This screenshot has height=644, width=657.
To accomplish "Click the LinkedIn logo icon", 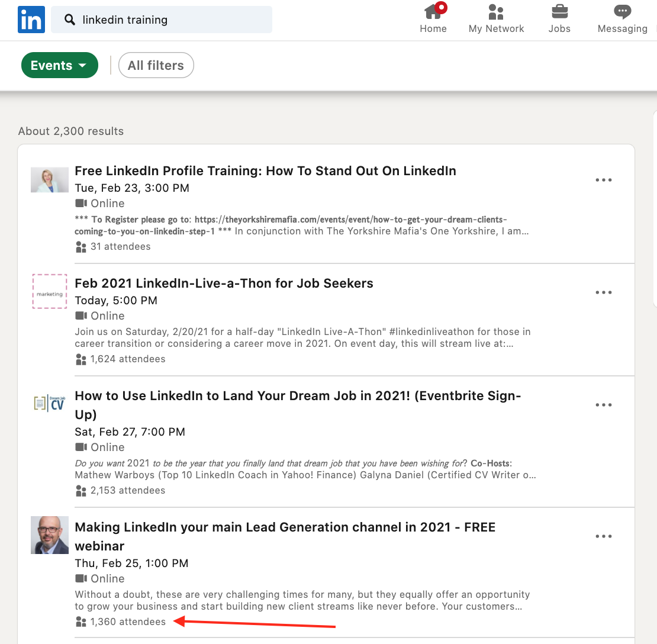I will tap(31, 20).
